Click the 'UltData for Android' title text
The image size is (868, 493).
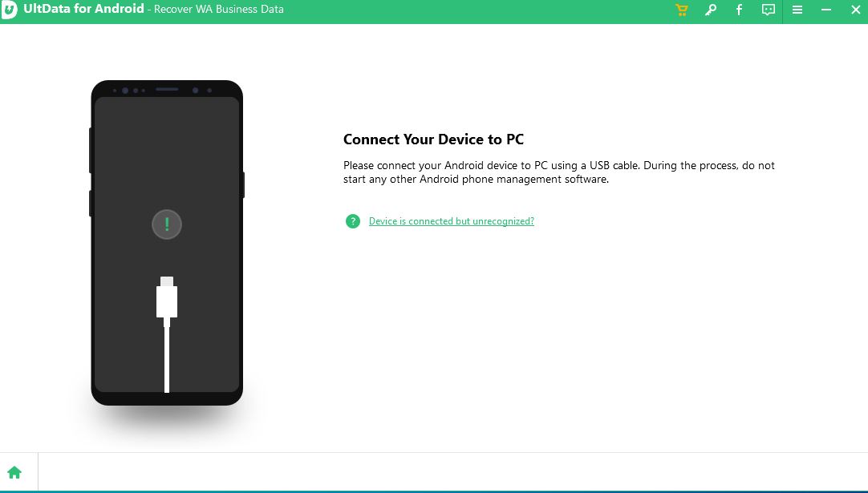tap(83, 9)
